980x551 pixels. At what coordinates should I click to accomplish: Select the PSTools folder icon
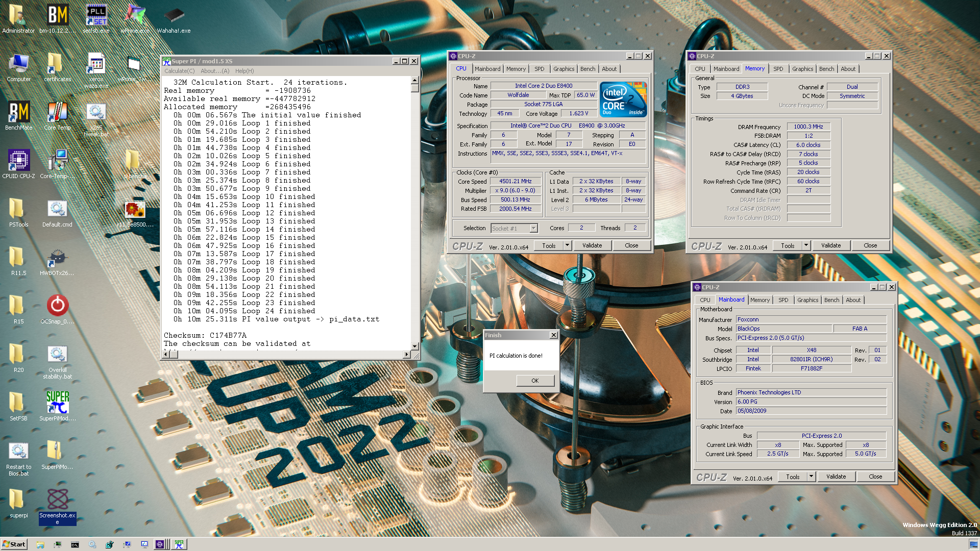pos(18,213)
